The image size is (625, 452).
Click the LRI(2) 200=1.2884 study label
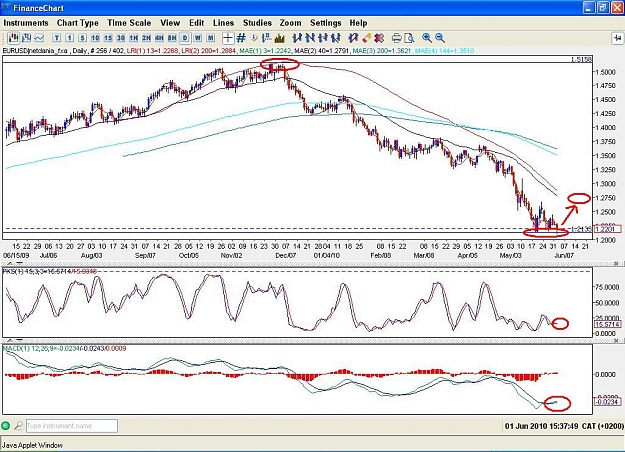pos(209,51)
